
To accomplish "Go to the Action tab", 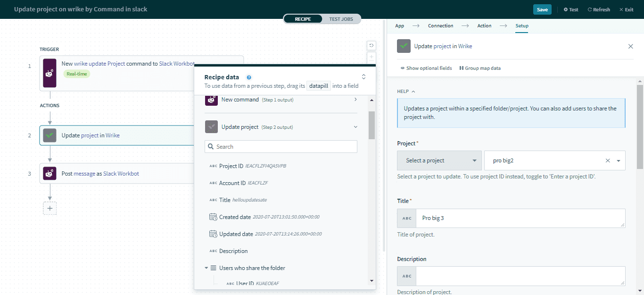I will pos(484,26).
